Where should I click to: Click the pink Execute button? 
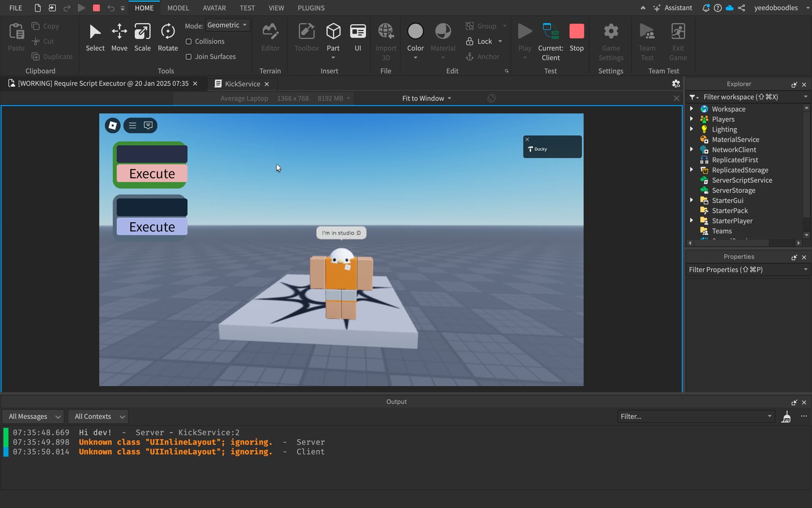point(151,173)
